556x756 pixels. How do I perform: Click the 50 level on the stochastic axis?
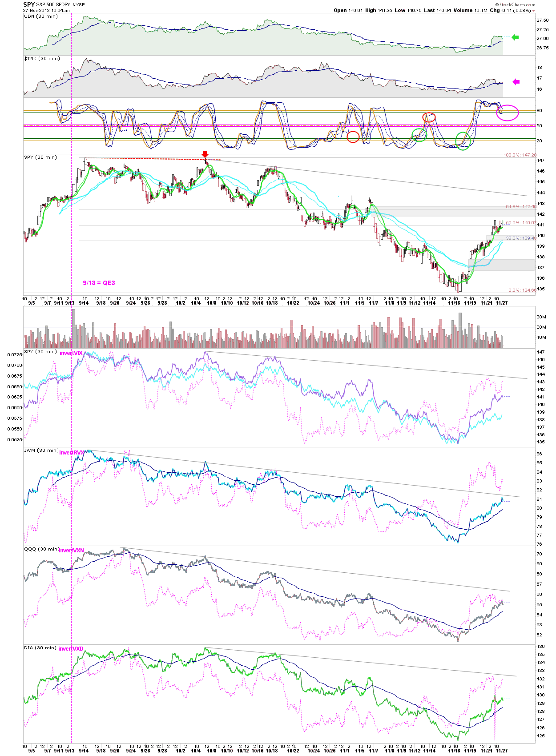539,126
